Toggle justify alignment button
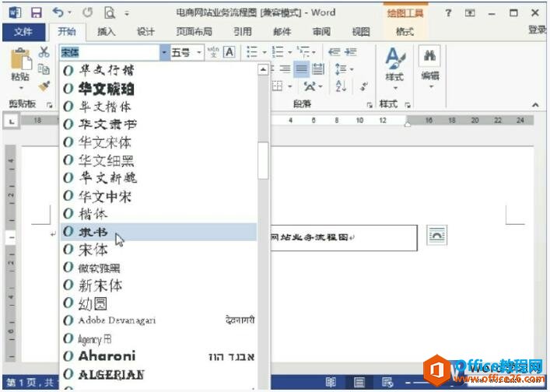550x392 pixels. (301, 68)
